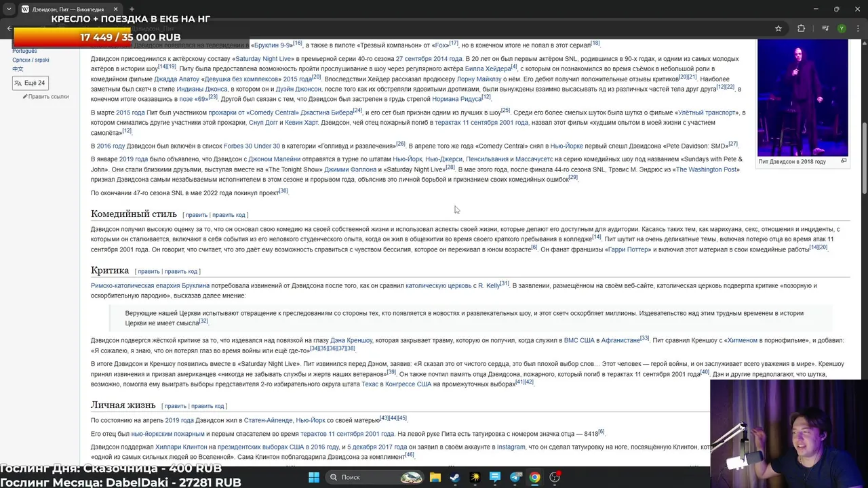
Task: Open the media control icon in toolbar
Action: click(825, 28)
